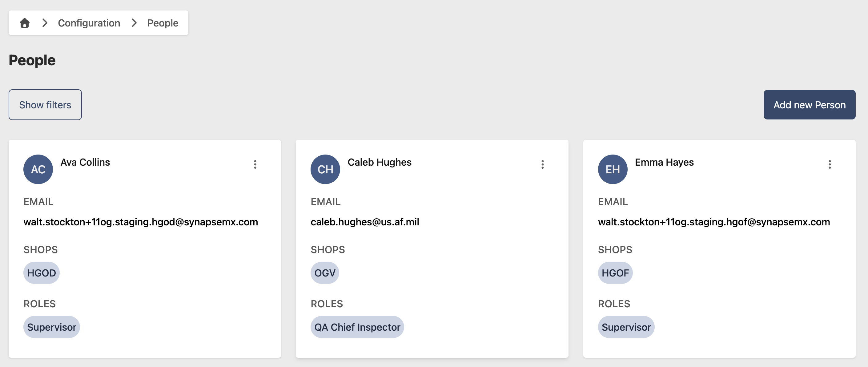Select the HGOD shop chip
Image resolution: width=868 pixels, height=367 pixels.
42,273
